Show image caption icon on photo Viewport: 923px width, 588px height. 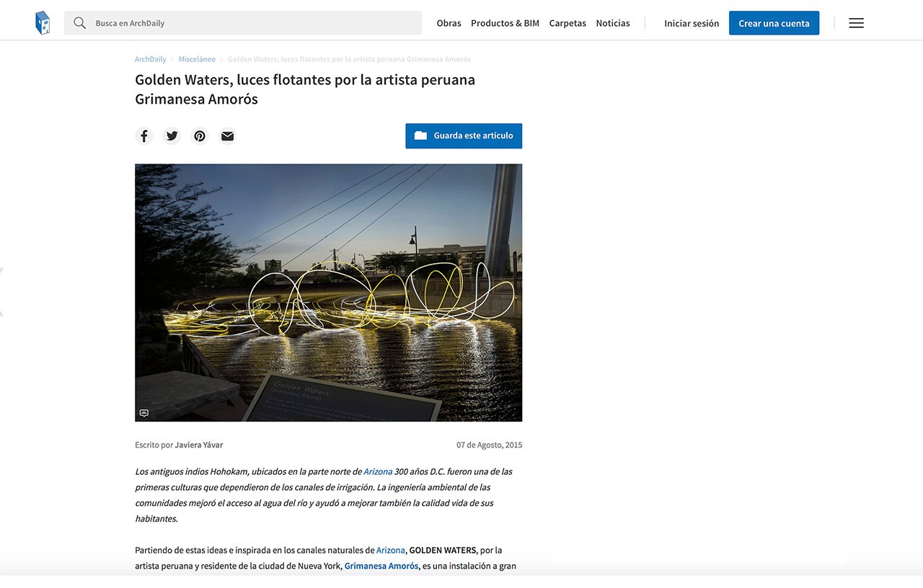tap(144, 413)
